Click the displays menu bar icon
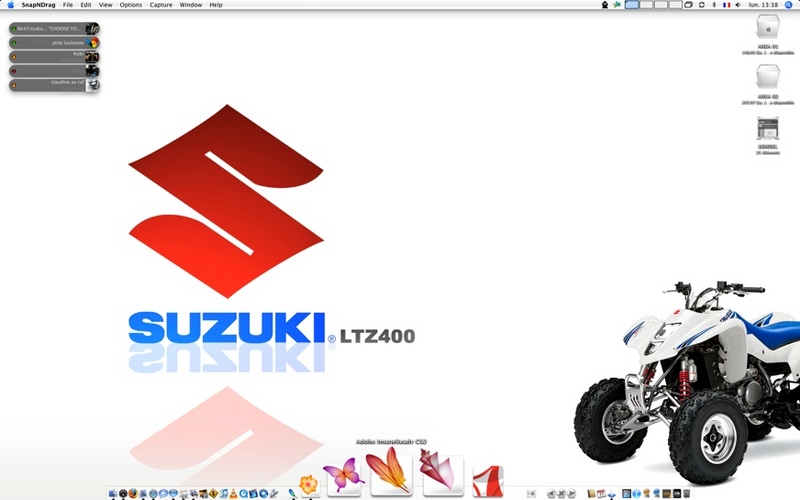The image size is (800, 500). tap(688, 5)
